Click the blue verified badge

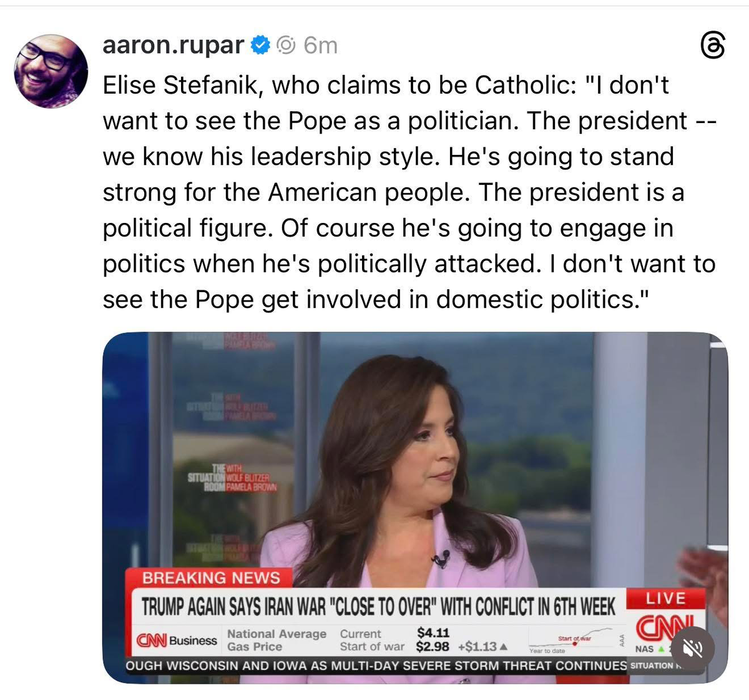click(x=260, y=45)
